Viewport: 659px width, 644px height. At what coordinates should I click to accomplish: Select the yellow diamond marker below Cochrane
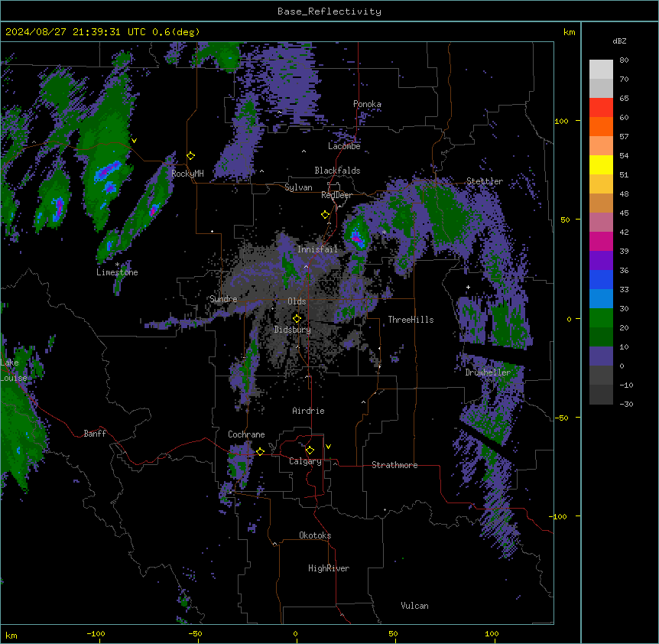260,452
